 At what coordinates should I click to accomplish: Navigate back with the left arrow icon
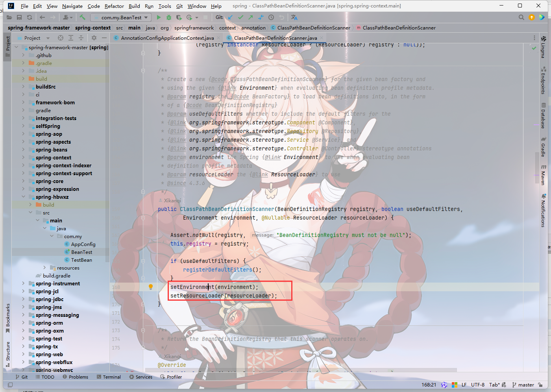[43, 17]
